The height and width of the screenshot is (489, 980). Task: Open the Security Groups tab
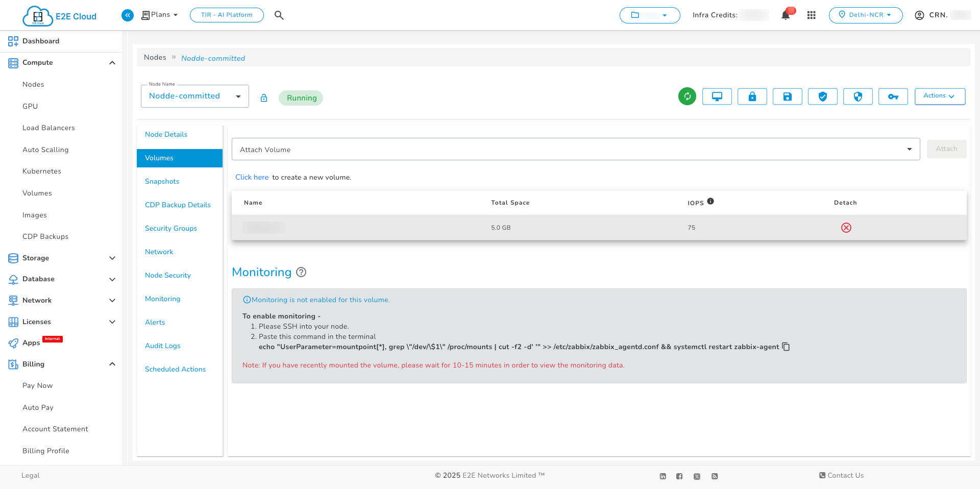click(170, 229)
